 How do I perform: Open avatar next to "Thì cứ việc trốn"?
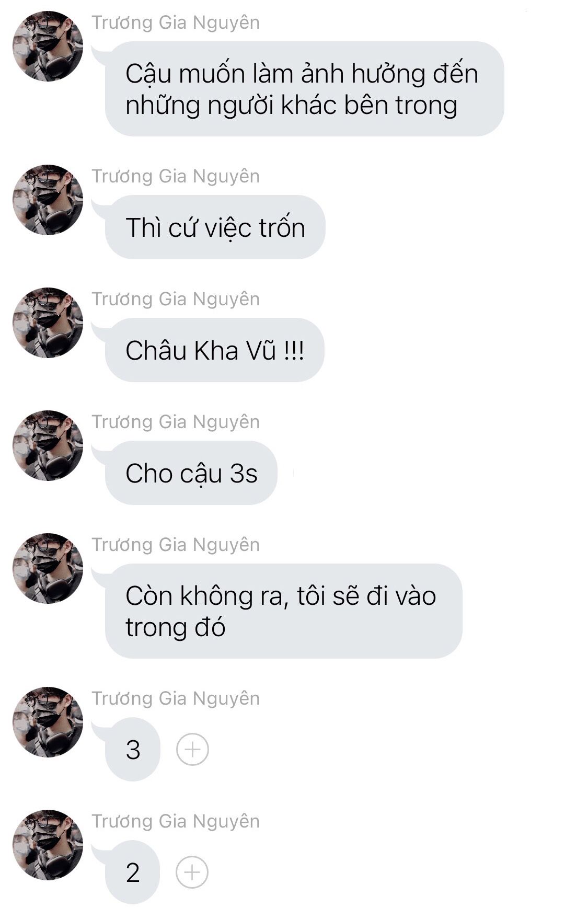coord(48,200)
